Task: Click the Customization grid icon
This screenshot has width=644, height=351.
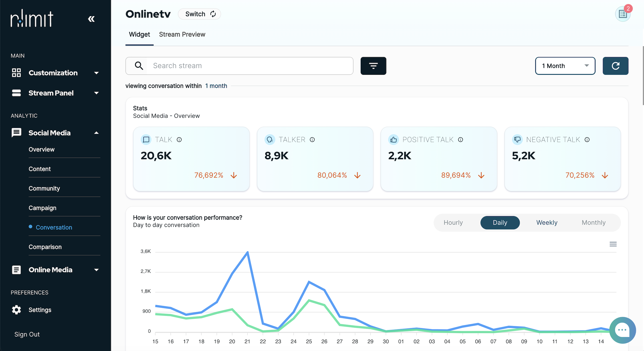Action: click(16, 73)
